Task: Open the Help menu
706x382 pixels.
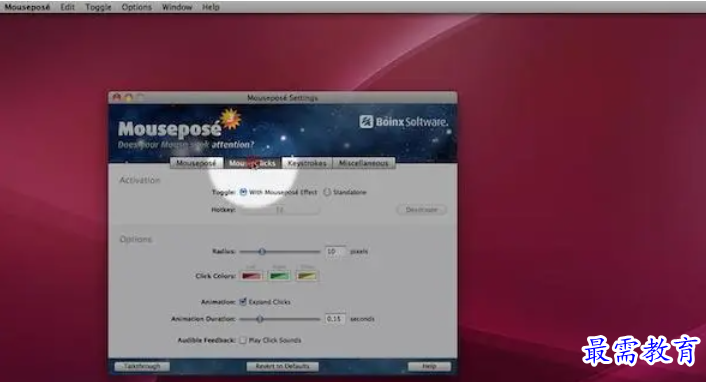Action: click(x=211, y=7)
